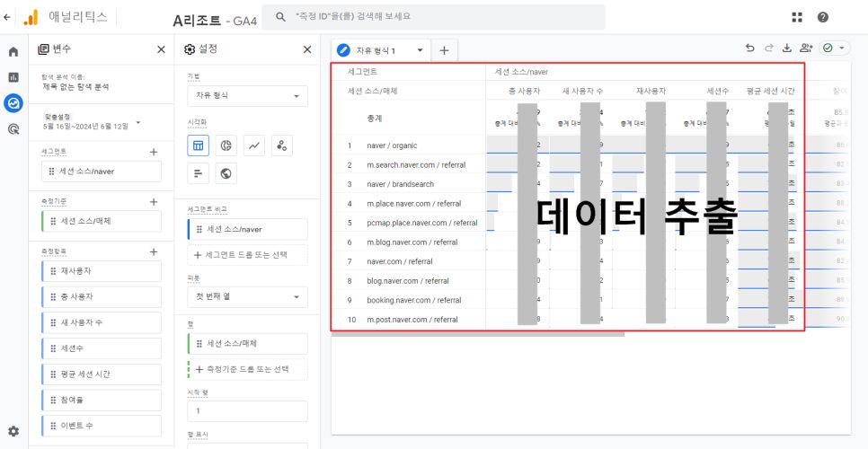Sort by 총 사용자 column header

pyautogui.click(x=524, y=92)
